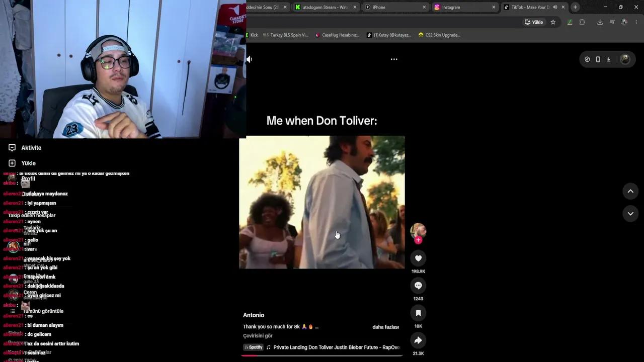Viewport: 644px width, 362px height.
Task: Mute the TikTok video sound
Action: [x=249, y=59]
